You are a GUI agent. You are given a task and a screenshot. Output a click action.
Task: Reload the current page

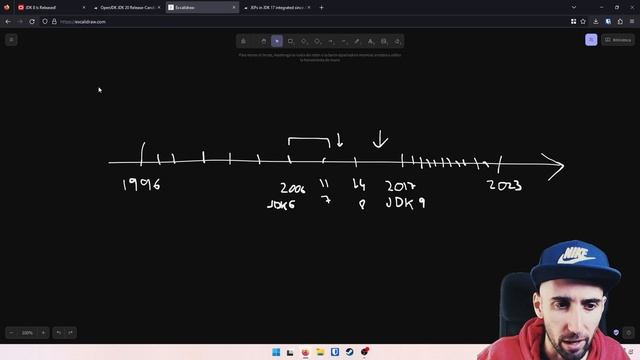click(32, 22)
